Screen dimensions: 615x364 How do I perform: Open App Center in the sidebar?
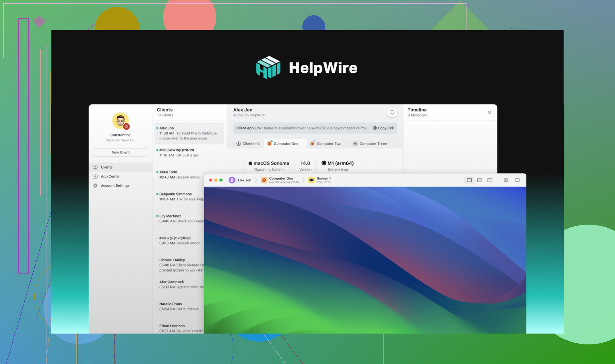pos(121,177)
